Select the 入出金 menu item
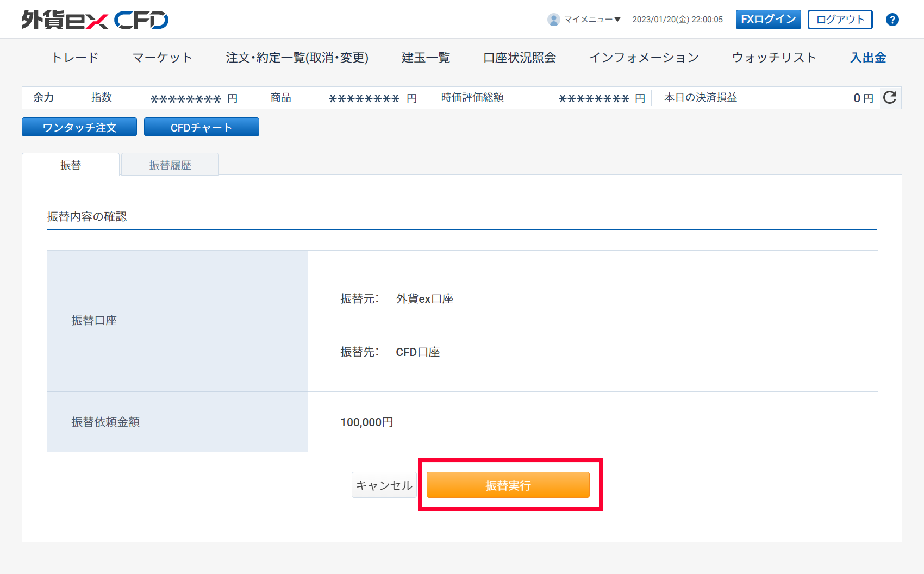The width and height of the screenshot is (924, 574). pyautogui.click(x=868, y=58)
